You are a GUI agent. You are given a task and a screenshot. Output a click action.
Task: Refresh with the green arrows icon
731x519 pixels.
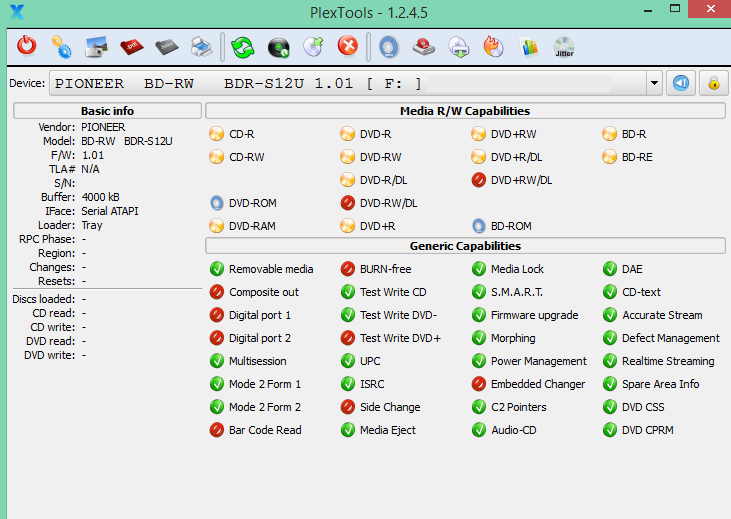point(243,48)
